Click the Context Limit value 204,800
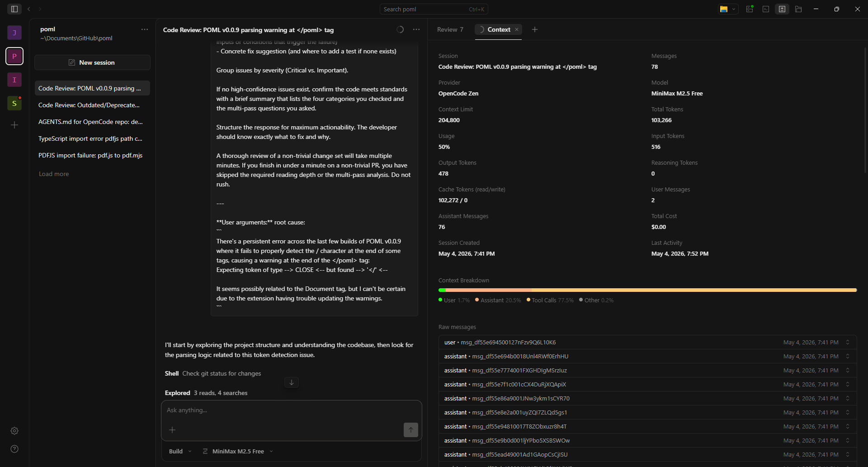Image resolution: width=868 pixels, height=467 pixels. click(449, 120)
